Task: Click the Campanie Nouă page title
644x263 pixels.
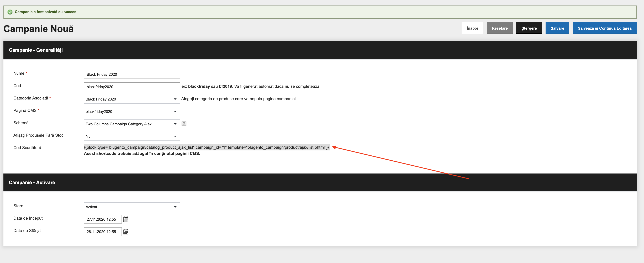Action: click(39, 29)
